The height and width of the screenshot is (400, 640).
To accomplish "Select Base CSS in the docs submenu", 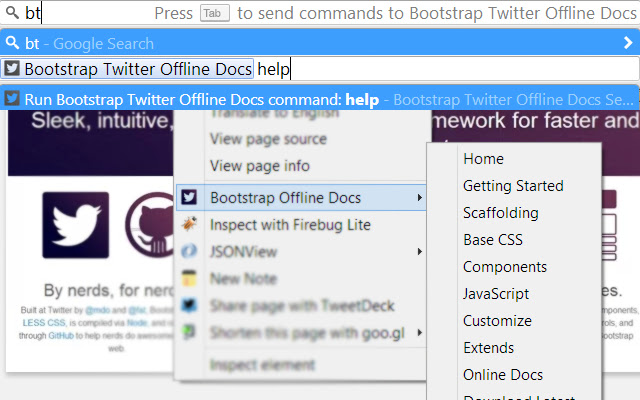I will (x=493, y=240).
